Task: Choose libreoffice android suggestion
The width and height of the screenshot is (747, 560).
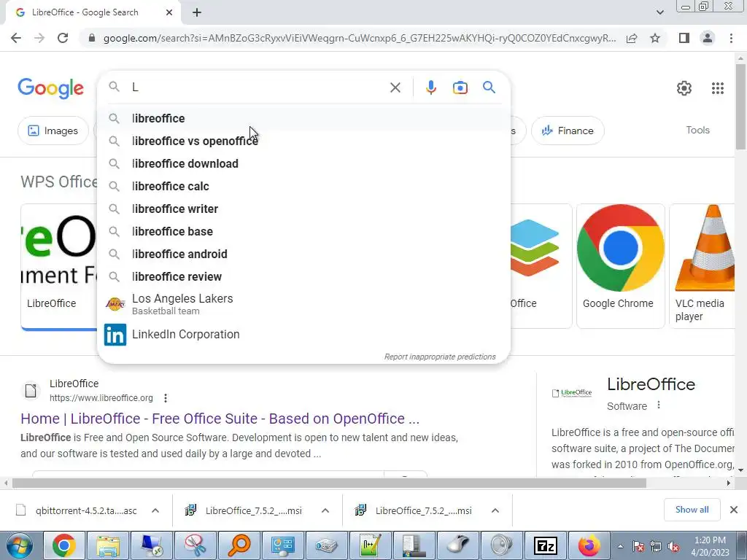Action: pyautogui.click(x=303, y=254)
